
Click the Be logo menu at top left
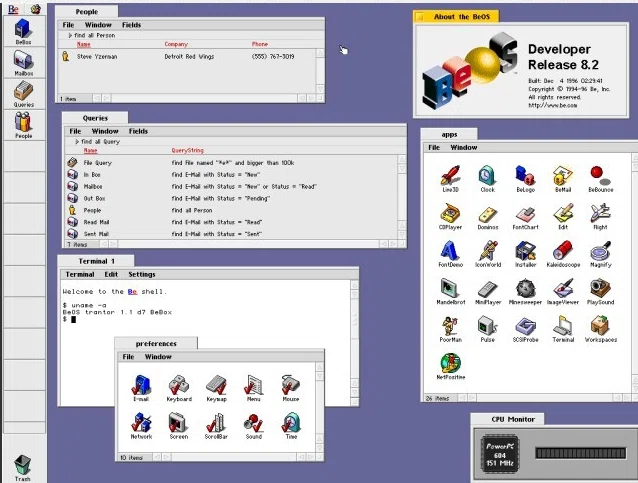[13, 9]
